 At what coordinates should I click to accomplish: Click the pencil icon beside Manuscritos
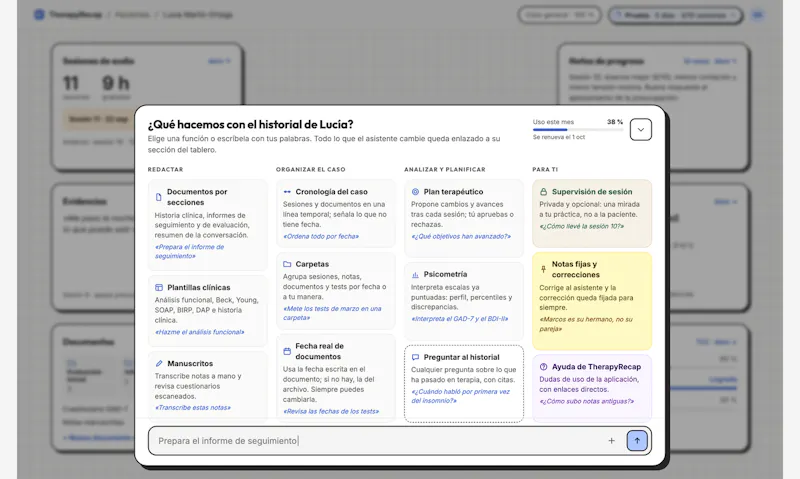[x=159, y=364]
